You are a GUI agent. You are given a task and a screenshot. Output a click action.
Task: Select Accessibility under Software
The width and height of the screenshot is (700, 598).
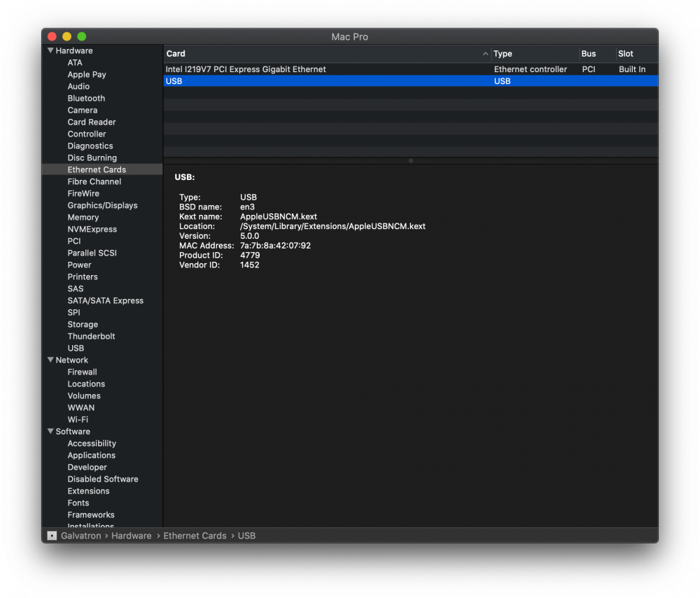click(92, 443)
